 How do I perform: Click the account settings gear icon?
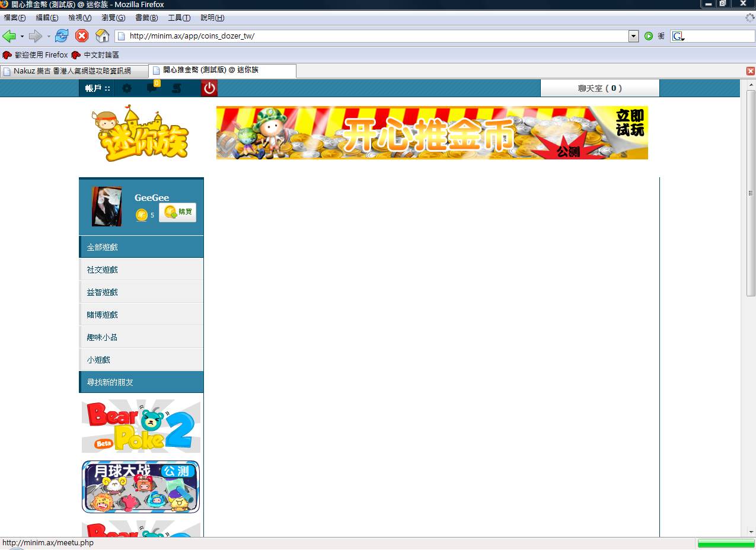point(127,88)
